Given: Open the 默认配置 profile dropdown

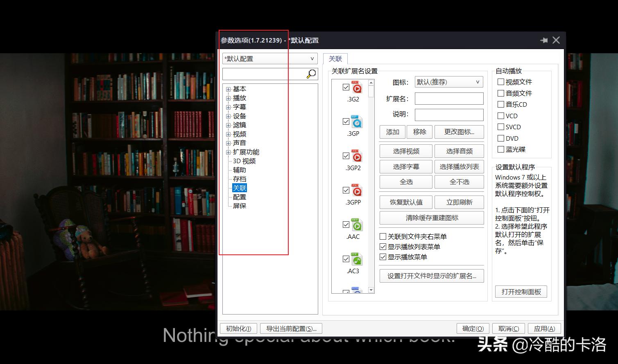Looking at the screenshot, I should click(312, 58).
